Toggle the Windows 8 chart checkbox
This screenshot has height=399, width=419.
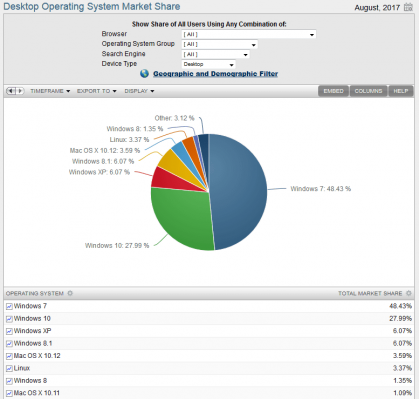click(x=9, y=381)
